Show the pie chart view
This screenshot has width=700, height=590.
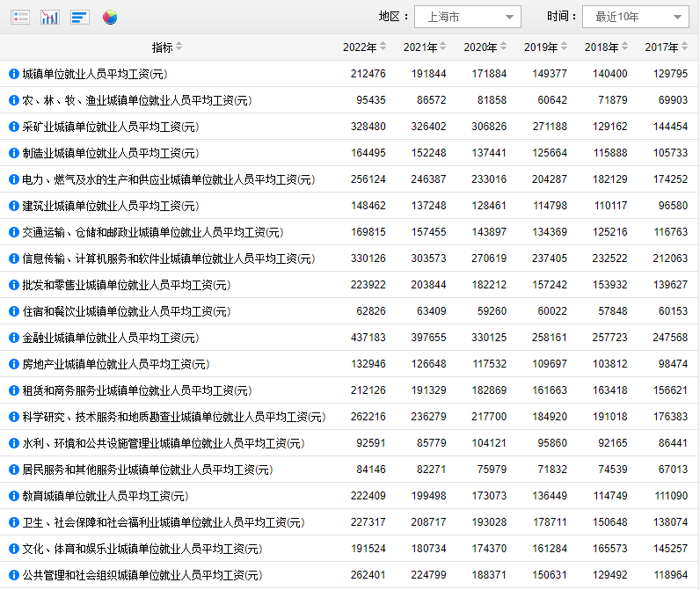pos(110,18)
